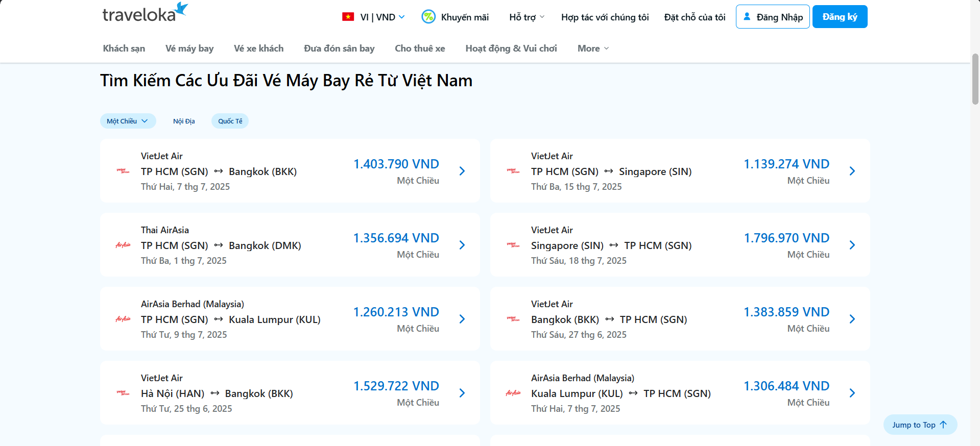
Task: Click VietJet logo on SGN–Singapore card
Action: (x=513, y=171)
